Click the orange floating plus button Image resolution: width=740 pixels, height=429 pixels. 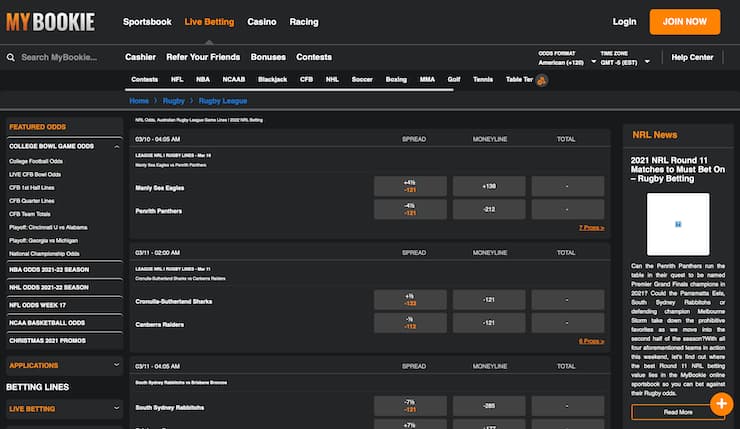click(721, 403)
